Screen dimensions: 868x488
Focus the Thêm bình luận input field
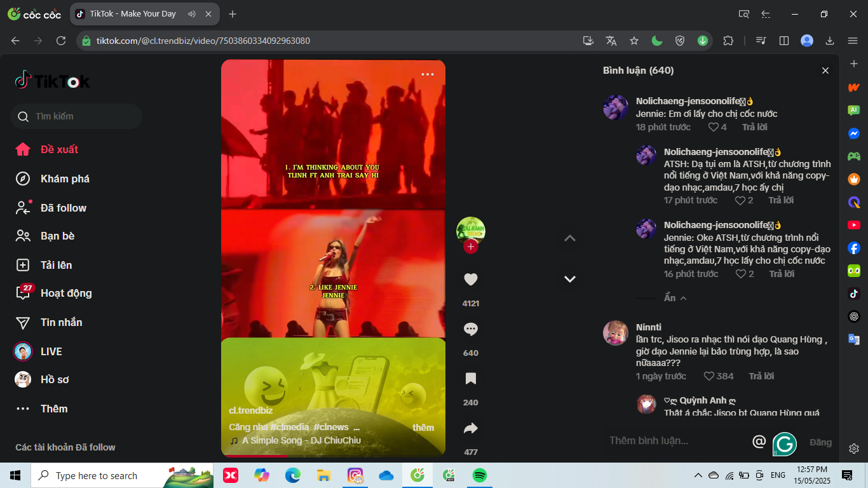tap(674, 441)
